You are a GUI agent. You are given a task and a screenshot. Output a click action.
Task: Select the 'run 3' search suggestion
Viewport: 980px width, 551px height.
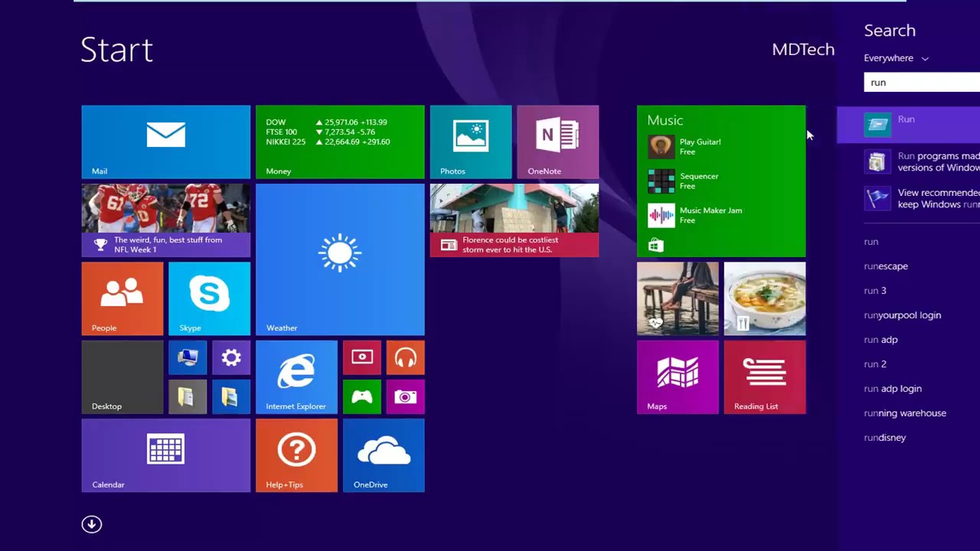875,291
